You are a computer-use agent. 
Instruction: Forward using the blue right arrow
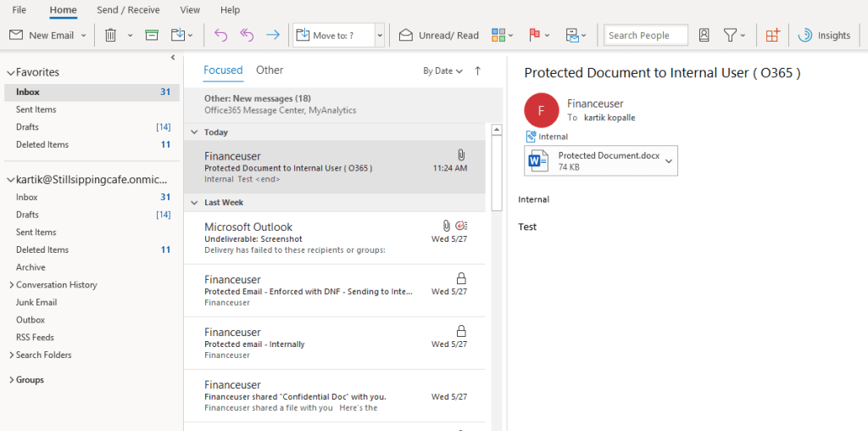[273, 36]
